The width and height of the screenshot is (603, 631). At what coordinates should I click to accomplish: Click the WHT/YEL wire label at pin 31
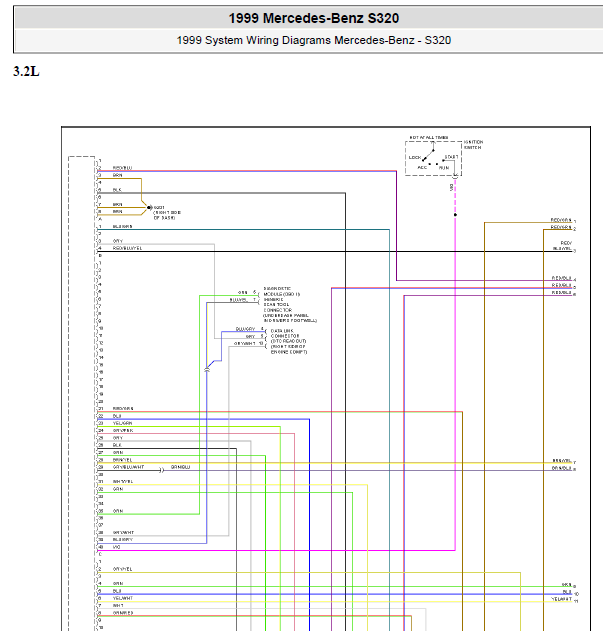pyautogui.click(x=123, y=482)
